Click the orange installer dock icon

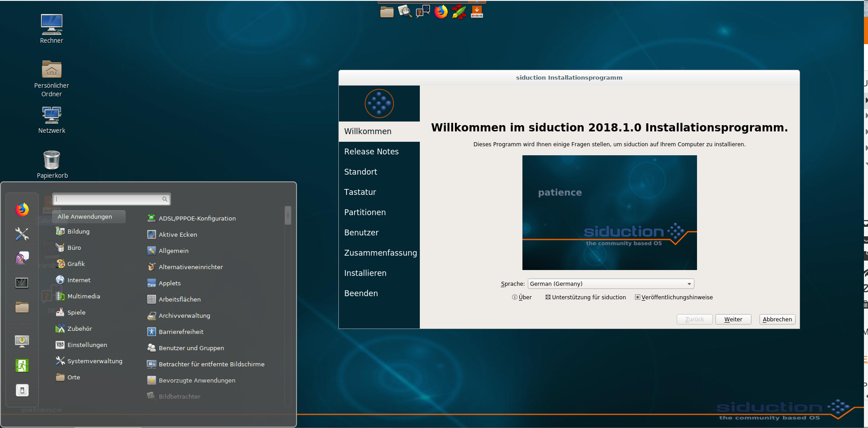click(x=477, y=12)
